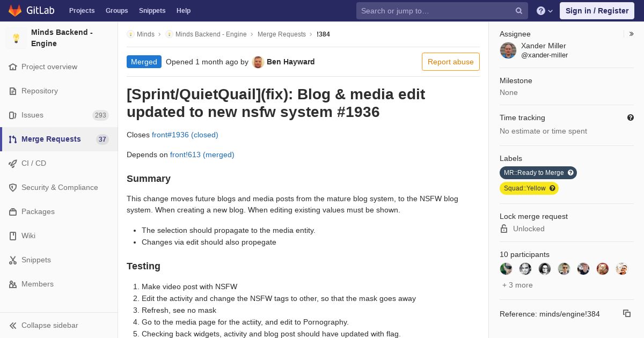Open the Wiki sidebar item
The height and width of the screenshot is (338, 644).
coord(59,236)
